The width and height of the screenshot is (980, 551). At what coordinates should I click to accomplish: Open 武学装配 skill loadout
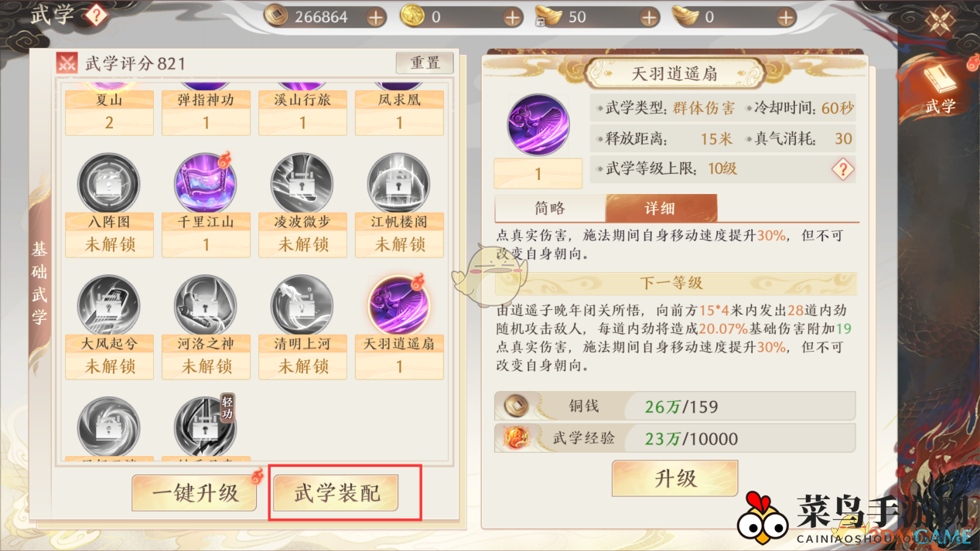coord(337,493)
